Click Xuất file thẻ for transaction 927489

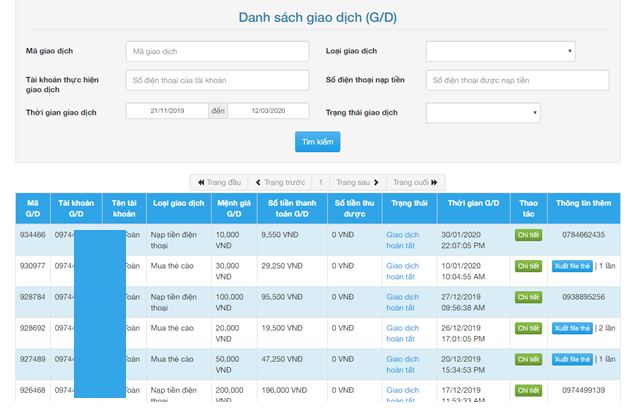(572, 359)
